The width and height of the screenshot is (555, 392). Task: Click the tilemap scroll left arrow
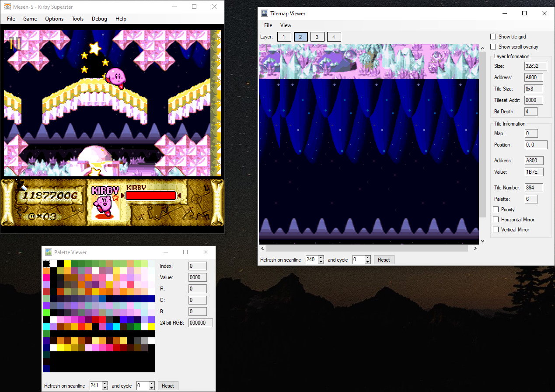click(262, 248)
